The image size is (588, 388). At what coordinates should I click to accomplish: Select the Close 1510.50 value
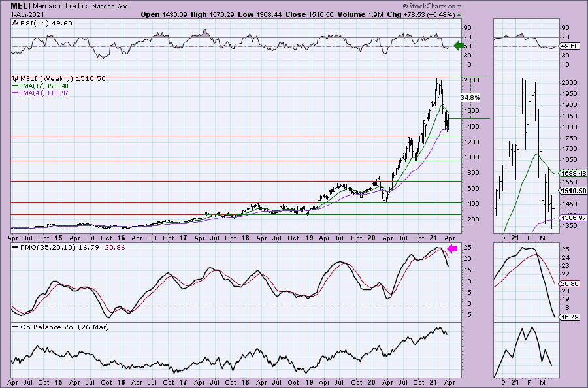(x=309, y=14)
